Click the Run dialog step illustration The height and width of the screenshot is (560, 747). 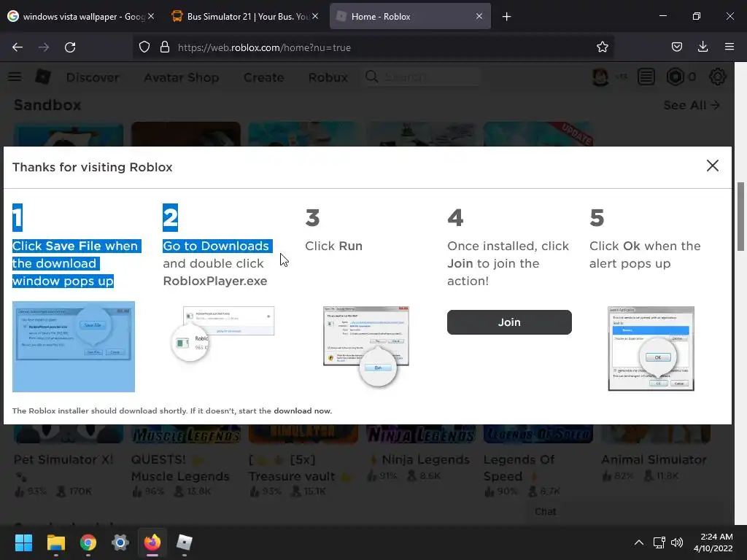366,346
